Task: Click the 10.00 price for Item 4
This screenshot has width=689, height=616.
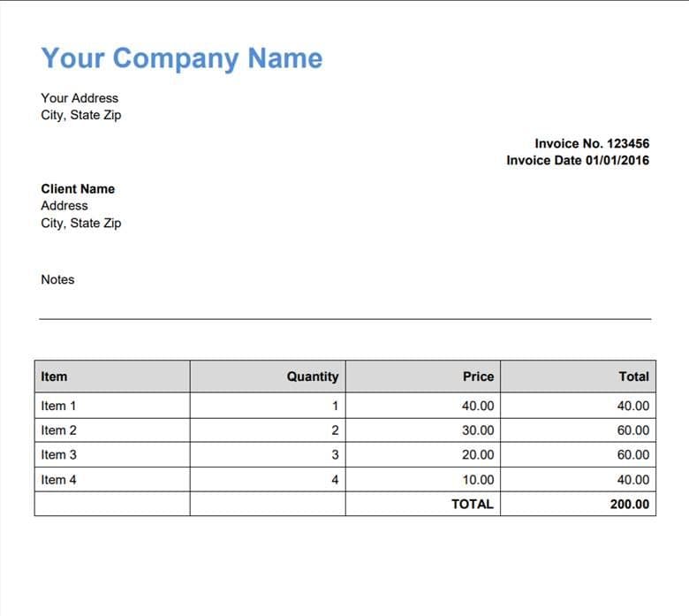Action: (x=478, y=480)
